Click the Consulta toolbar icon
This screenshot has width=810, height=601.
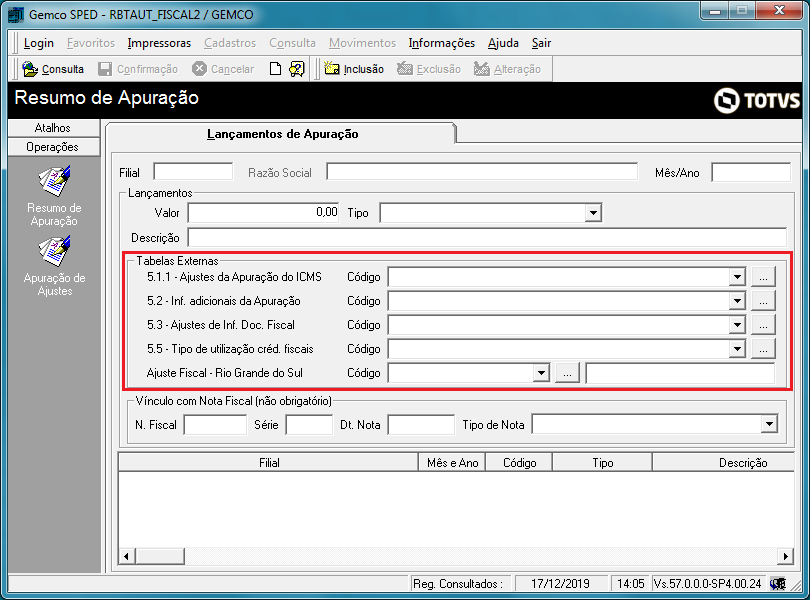[x=30, y=69]
